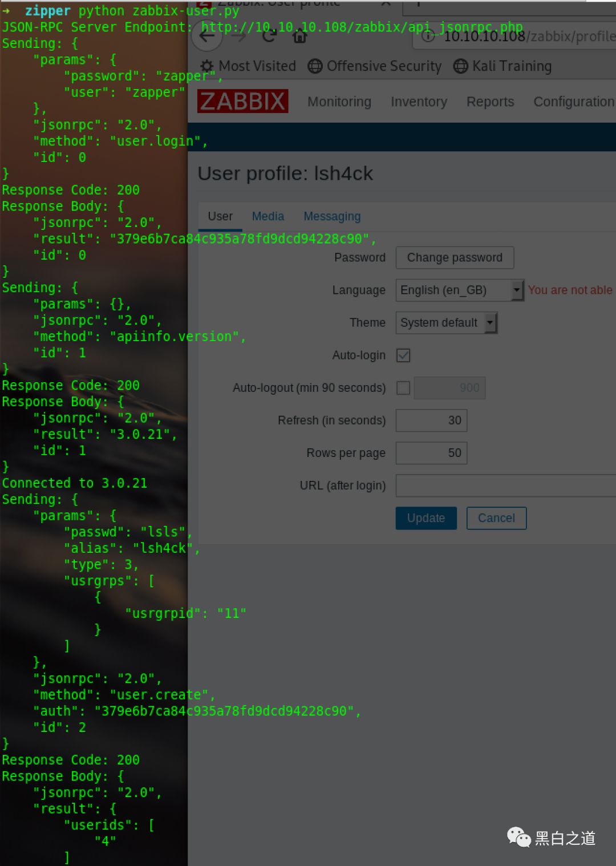The height and width of the screenshot is (866, 616).
Task: Click "Connected to 3.0.21" in terminal
Action: pyautogui.click(x=75, y=483)
